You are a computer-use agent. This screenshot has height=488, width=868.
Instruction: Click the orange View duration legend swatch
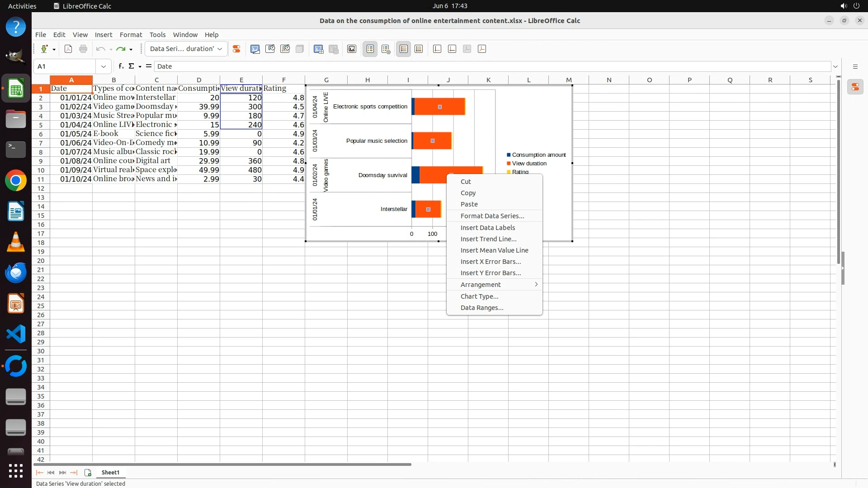click(x=509, y=164)
